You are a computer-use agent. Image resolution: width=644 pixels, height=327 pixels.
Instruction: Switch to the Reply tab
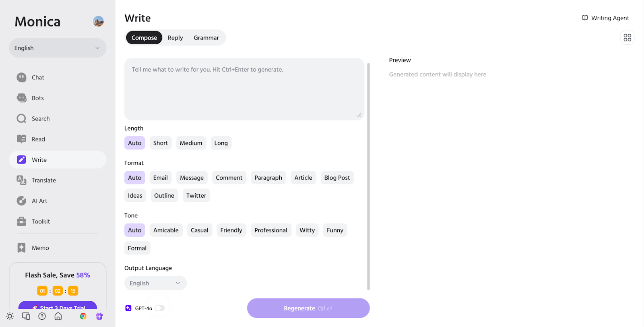point(175,37)
